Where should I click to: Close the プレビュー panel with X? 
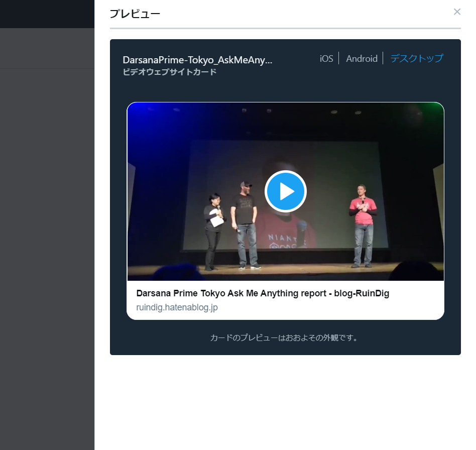tap(457, 12)
